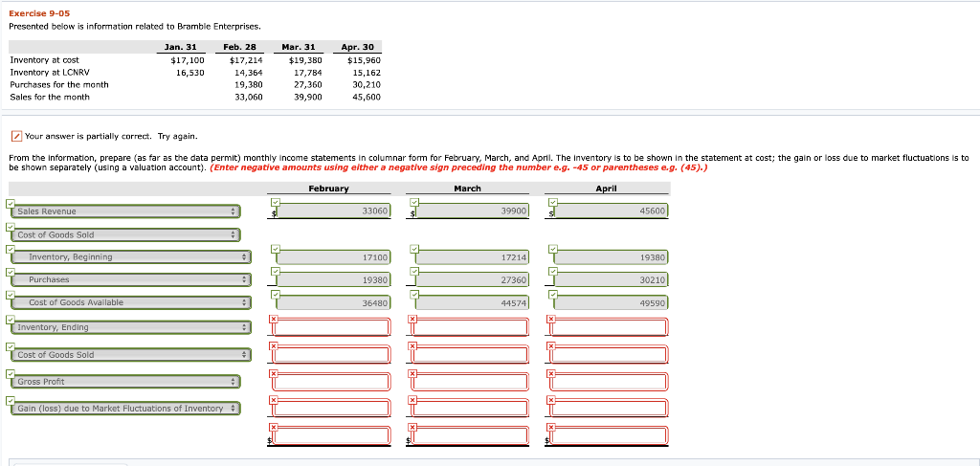Click March Purchases field showing 27360
This screenshot has height=466, width=980.
coord(473,279)
